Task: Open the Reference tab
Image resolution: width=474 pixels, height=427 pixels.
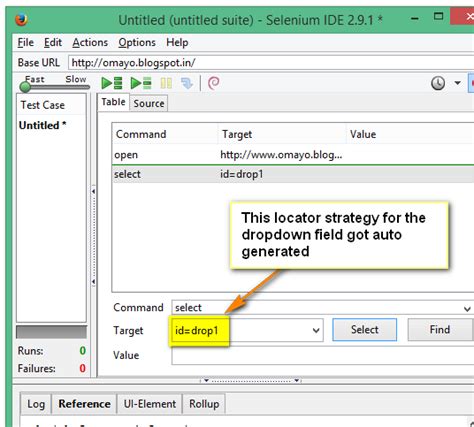Action: [x=84, y=404]
